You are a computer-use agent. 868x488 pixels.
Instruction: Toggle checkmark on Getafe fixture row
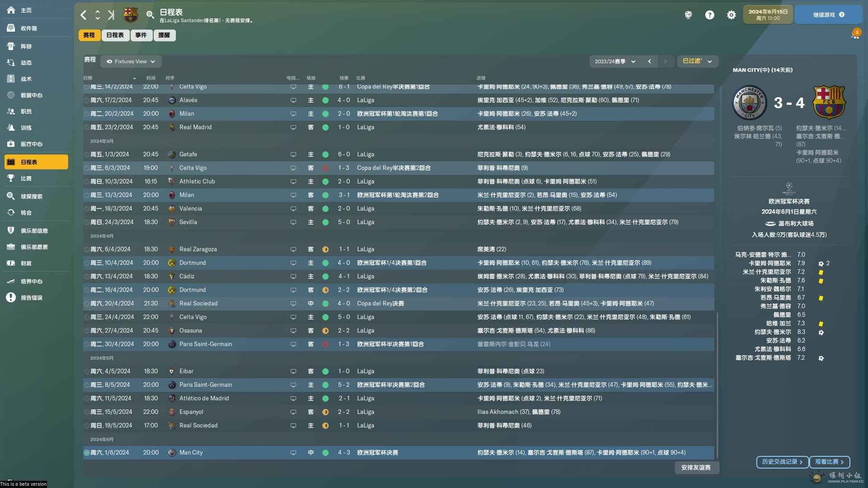pyautogui.click(x=87, y=155)
